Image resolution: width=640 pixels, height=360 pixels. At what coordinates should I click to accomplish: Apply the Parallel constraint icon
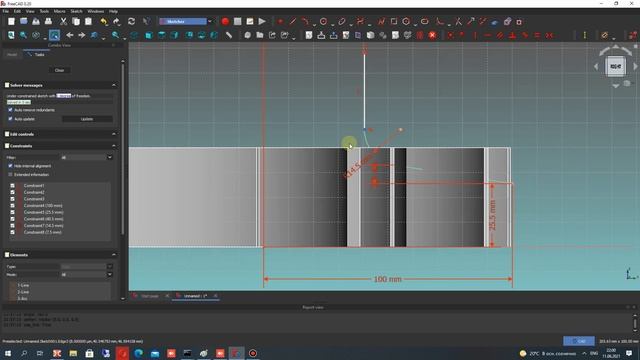pos(500,36)
